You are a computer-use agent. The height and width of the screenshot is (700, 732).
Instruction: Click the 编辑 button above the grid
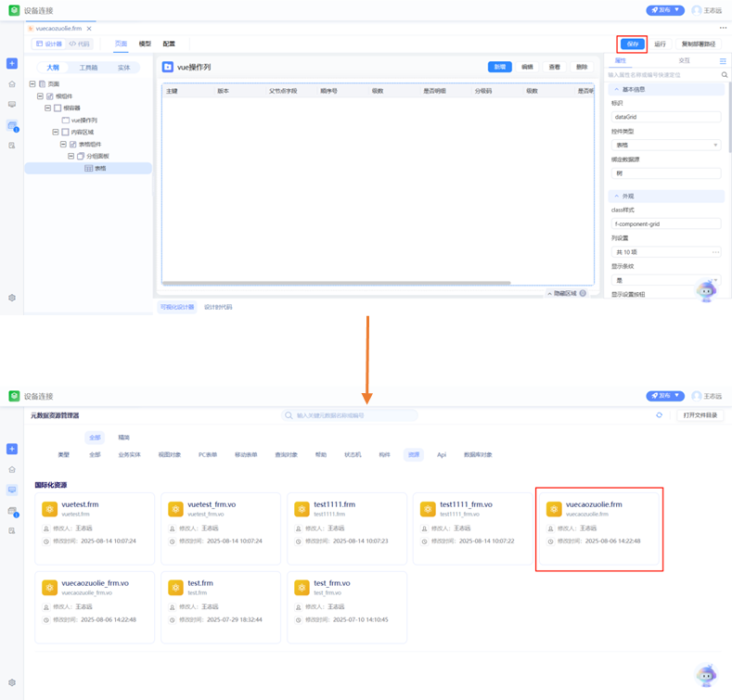coord(527,67)
